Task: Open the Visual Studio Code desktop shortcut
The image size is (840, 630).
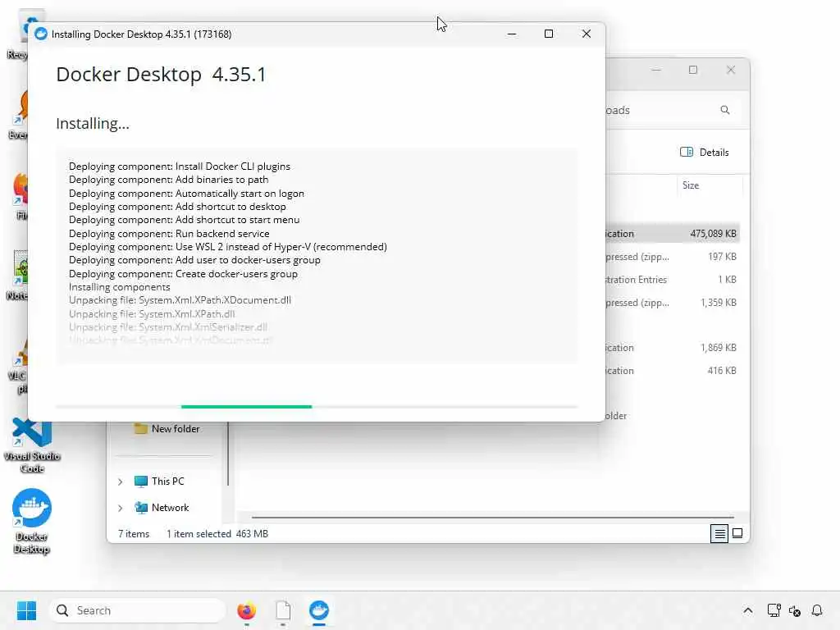Action: 32,445
